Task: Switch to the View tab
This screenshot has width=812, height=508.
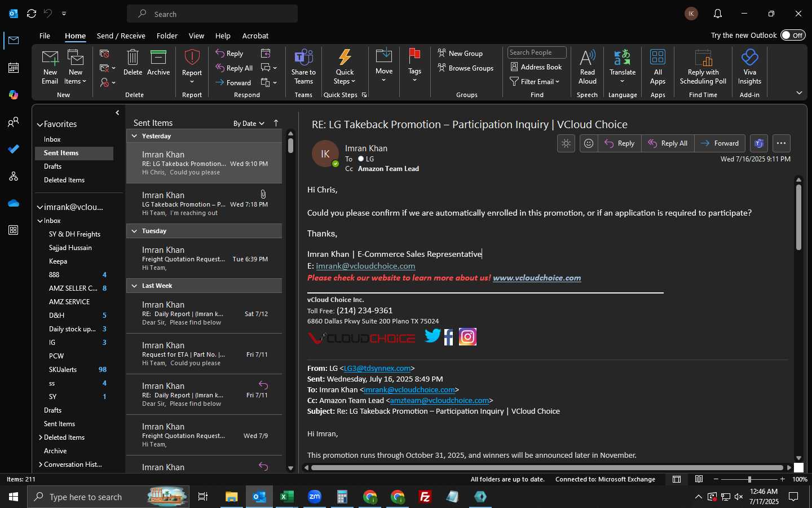Action: 196,36
